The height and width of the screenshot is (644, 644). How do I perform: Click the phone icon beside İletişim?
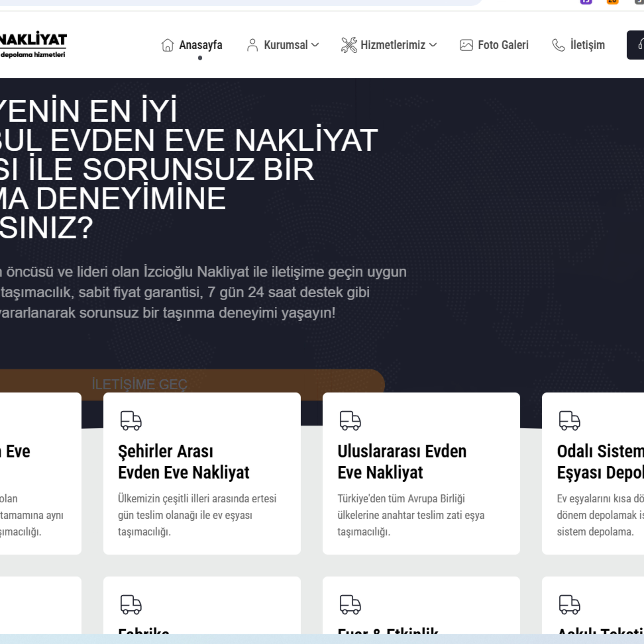558,45
